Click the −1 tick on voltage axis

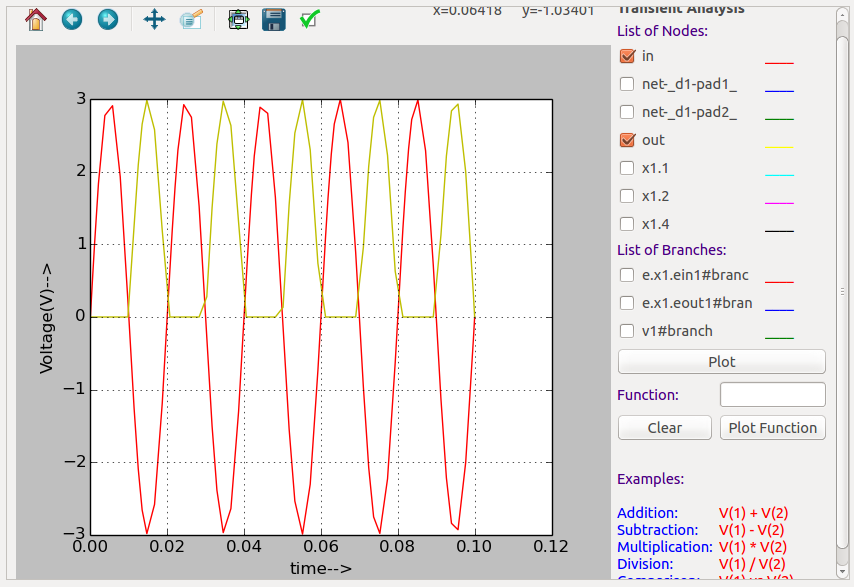pyautogui.click(x=75, y=389)
